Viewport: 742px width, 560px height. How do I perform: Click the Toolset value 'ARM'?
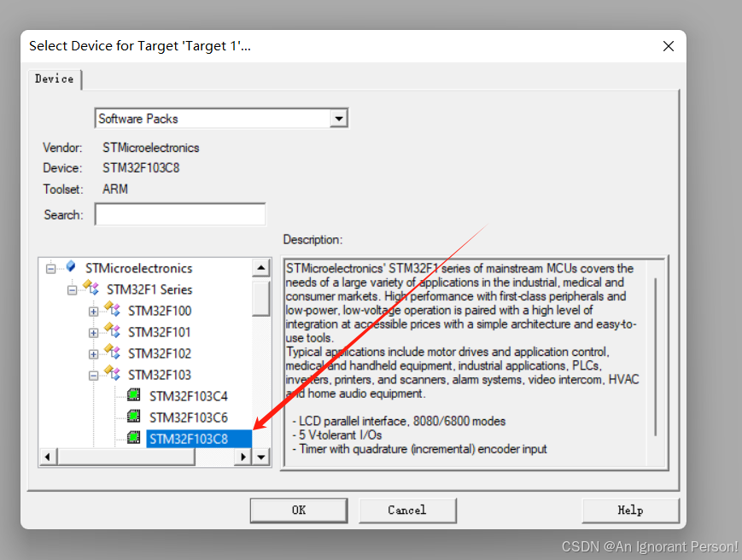tap(115, 190)
